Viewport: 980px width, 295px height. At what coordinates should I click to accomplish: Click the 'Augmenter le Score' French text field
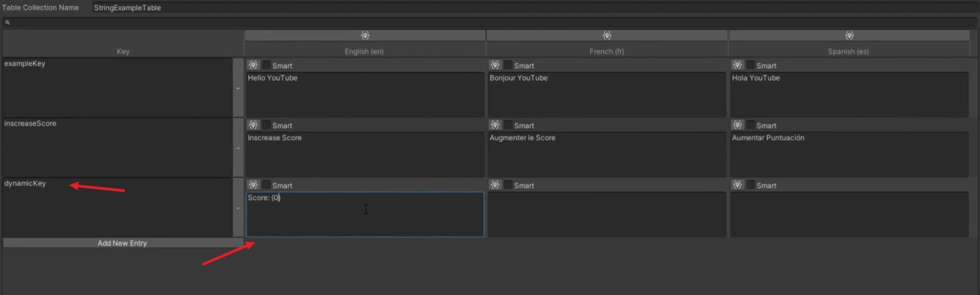click(x=606, y=154)
